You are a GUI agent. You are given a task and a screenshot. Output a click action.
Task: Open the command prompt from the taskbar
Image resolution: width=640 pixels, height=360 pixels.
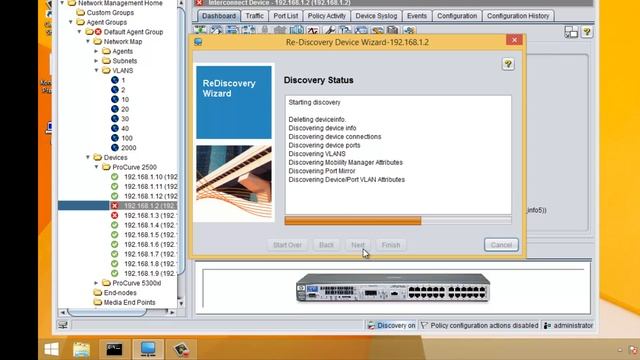coord(114,349)
